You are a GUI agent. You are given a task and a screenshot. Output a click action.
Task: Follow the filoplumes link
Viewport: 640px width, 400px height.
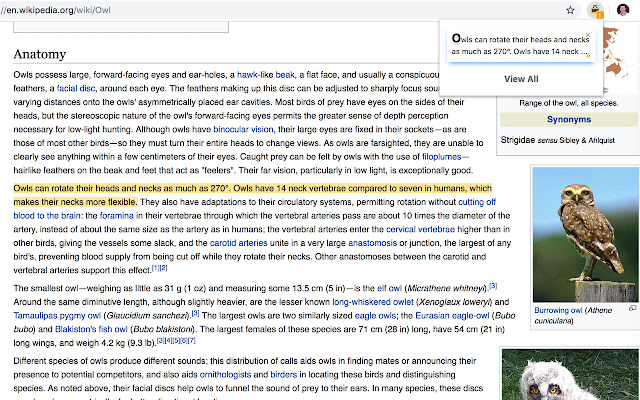click(442, 157)
